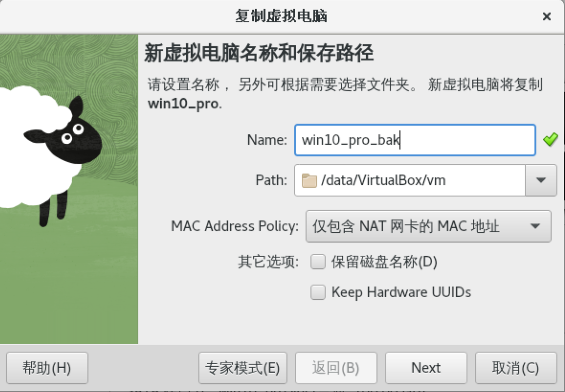The width and height of the screenshot is (565, 392).
Task: Focus the Name field containing win10_pro_bak
Action: [x=415, y=140]
